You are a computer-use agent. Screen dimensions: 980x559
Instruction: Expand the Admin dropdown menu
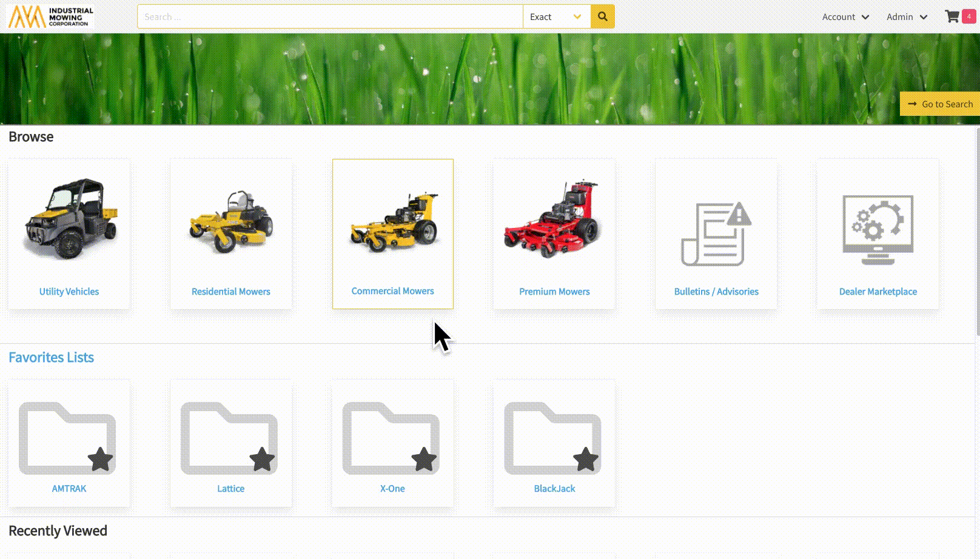[x=907, y=17]
